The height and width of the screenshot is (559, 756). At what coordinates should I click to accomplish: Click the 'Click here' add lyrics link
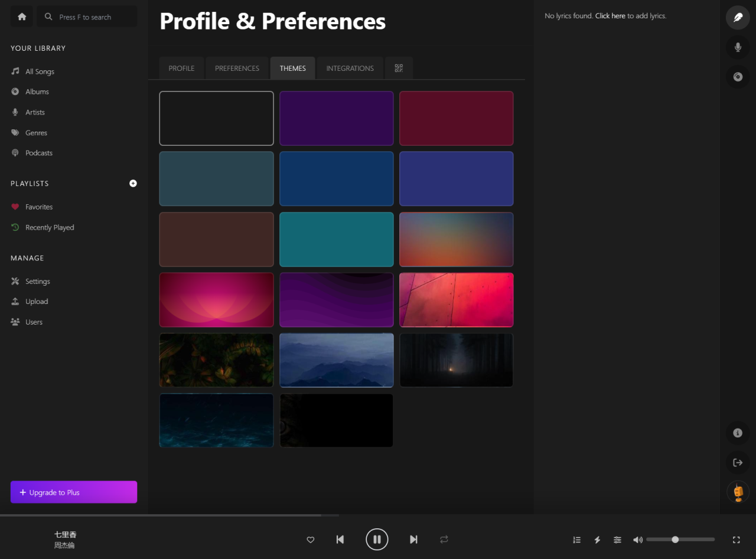point(610,16)
